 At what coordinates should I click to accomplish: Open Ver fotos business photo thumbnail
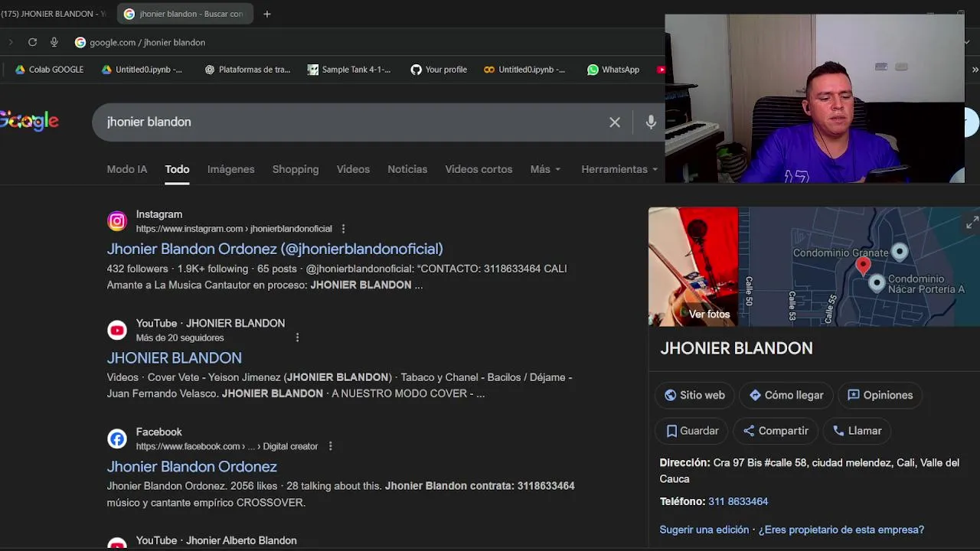pos(694,266)
